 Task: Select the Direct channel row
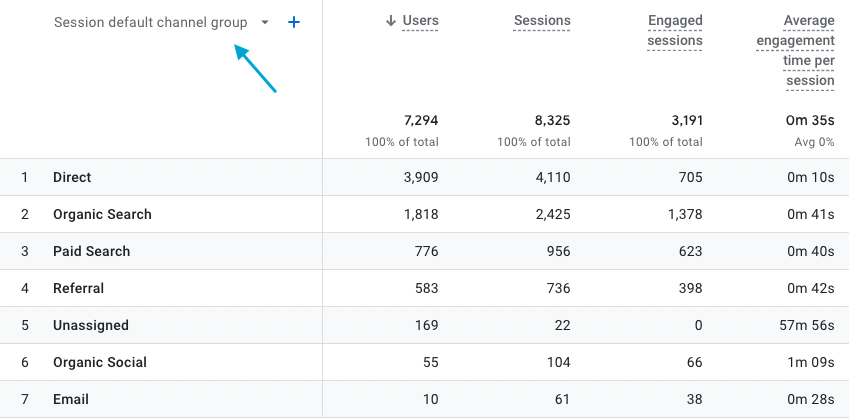coord(72,177)
